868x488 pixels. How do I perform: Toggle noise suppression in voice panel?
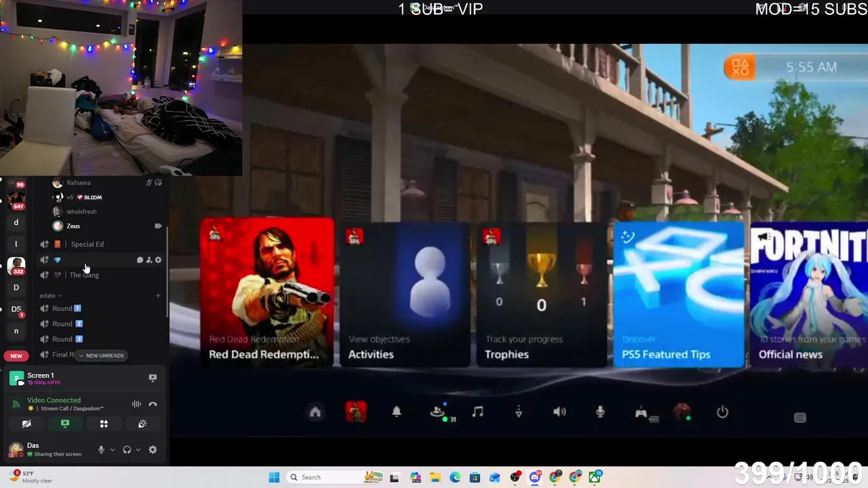coord(136,404)
